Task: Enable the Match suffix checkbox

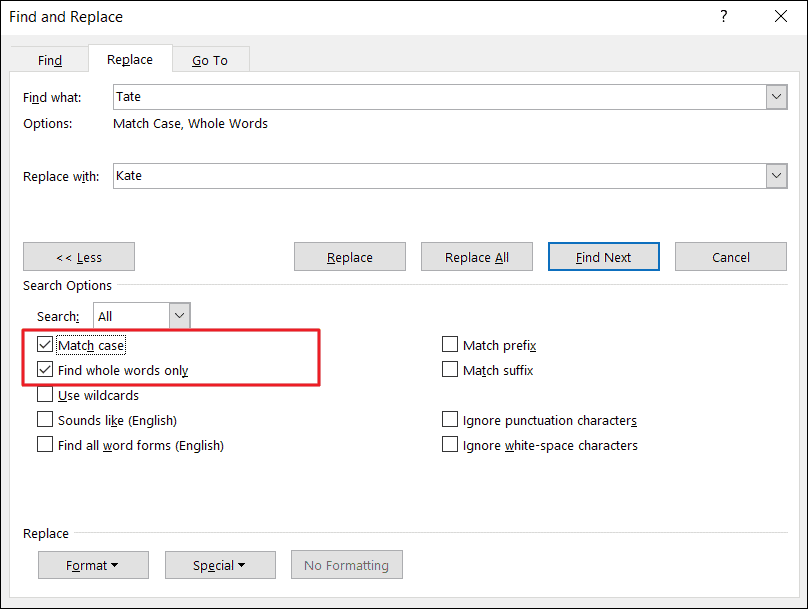Action: [450, 369]
